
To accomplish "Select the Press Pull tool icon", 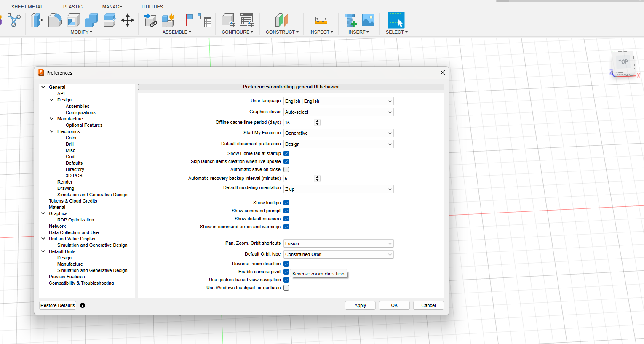I will pyautogui.click(x=37, y=20).
